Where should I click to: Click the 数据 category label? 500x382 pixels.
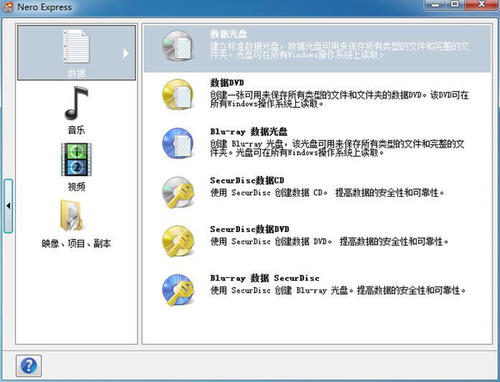(76, 73)
